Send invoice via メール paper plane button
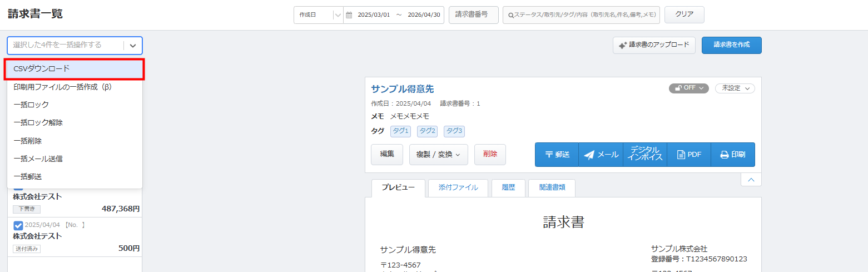Screen dimensions: 868x272 [x=601, y=155]
